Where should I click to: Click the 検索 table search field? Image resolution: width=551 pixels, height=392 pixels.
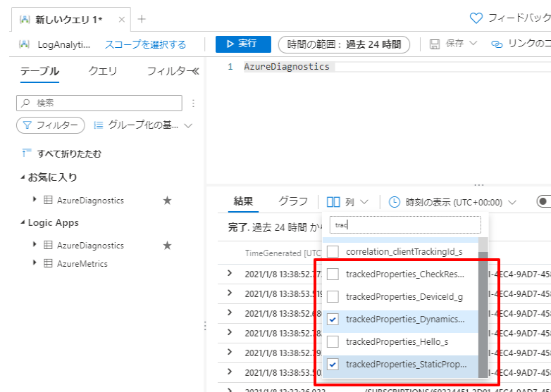click(99, 103)
